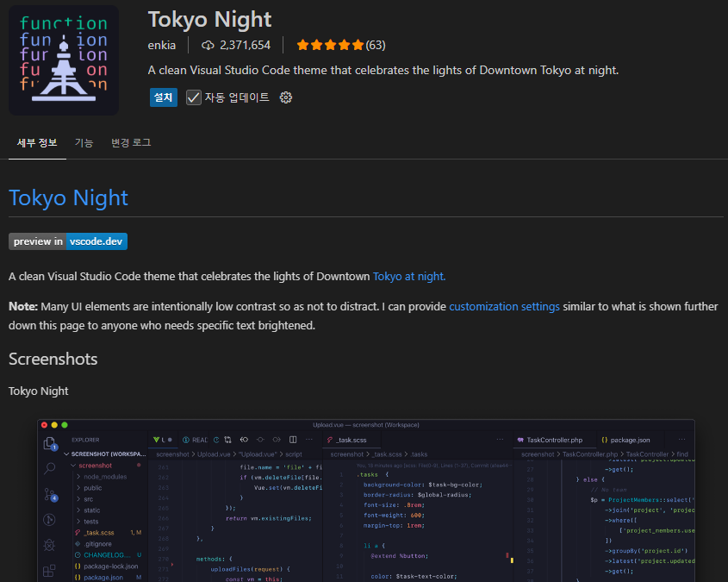Viewport: 728px width, 582px height.
Task: Open the five-star rating reviews
Action: 330,45
